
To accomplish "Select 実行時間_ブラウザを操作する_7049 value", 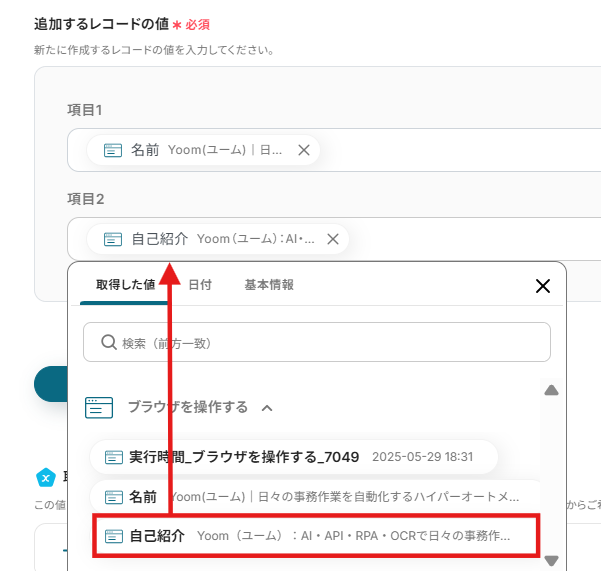I will 294,457.
